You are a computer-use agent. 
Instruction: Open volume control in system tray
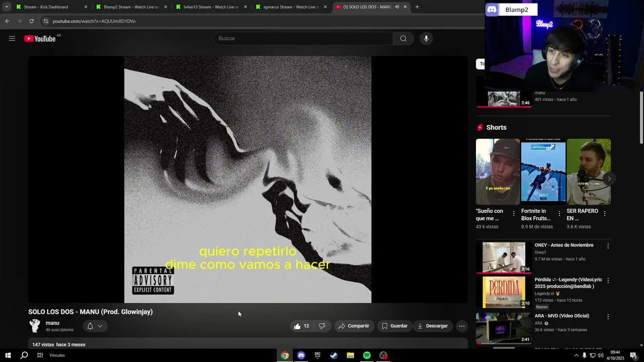tap(600, 355)
